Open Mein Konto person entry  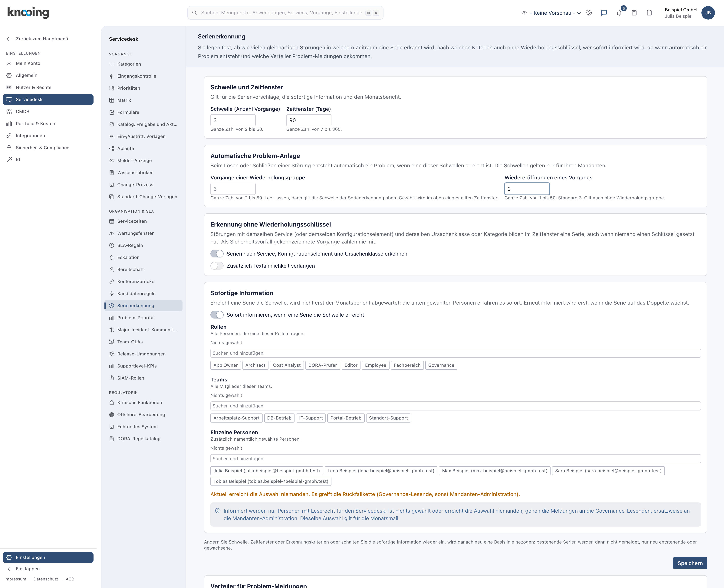click(x=48, y=63)
